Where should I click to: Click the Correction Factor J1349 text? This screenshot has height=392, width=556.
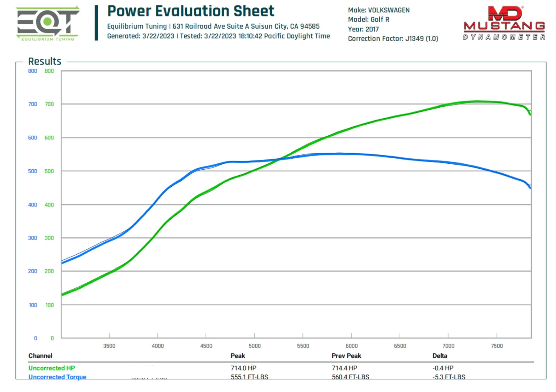click(393, 39)
